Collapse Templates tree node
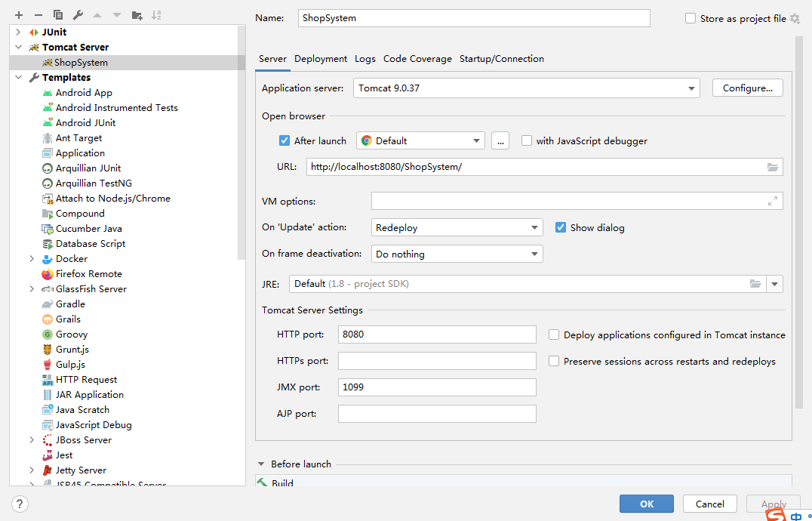 point(19,78)
